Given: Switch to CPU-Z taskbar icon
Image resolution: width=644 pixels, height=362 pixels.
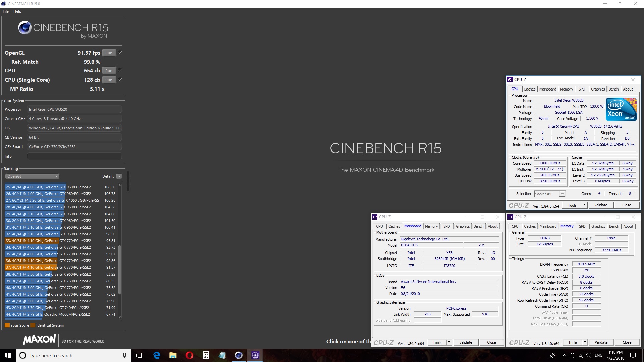Looking at the screenshot, I should pyautogui.click(x=255, y=355).
